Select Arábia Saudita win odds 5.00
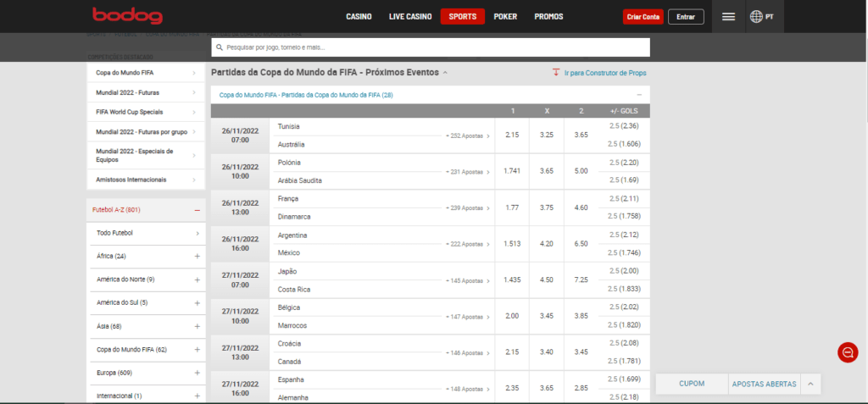868x404 pixels. [581, 172]
